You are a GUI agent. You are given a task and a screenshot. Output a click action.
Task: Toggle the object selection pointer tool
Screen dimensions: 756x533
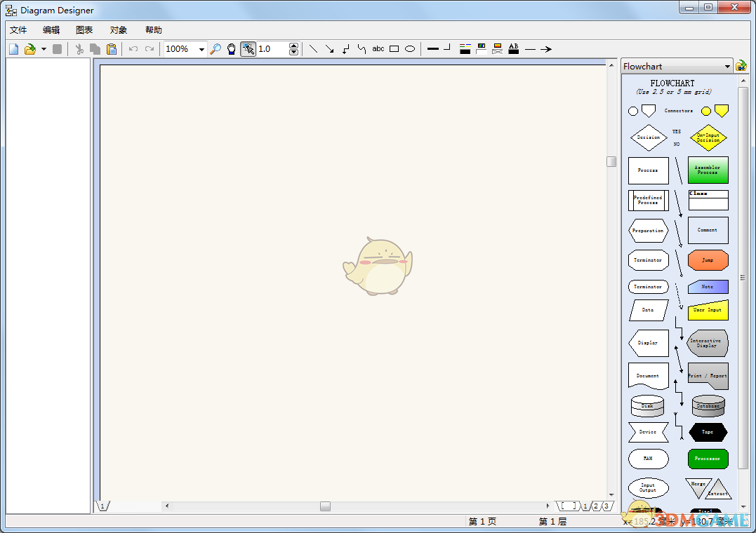pos(248,49)
